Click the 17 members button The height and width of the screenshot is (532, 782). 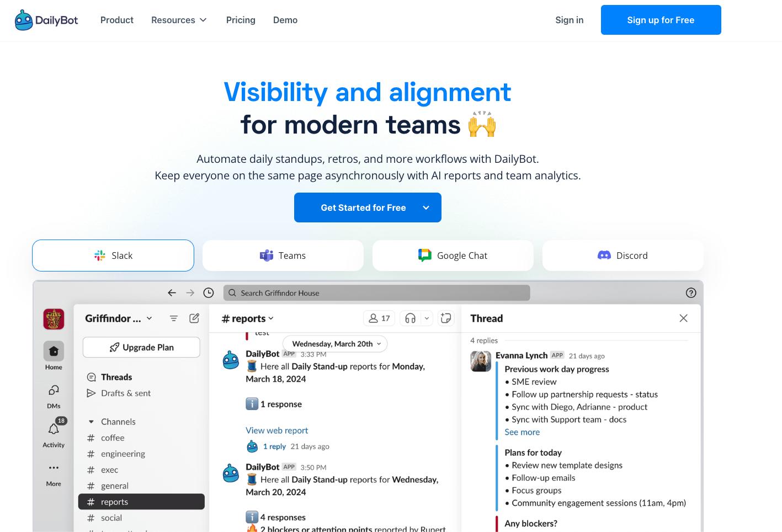[379, 318]
